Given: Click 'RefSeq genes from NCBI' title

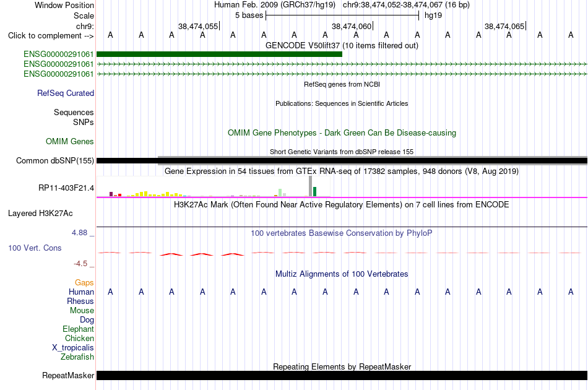Looking at the screenshot, I should (x=342, y=84).
